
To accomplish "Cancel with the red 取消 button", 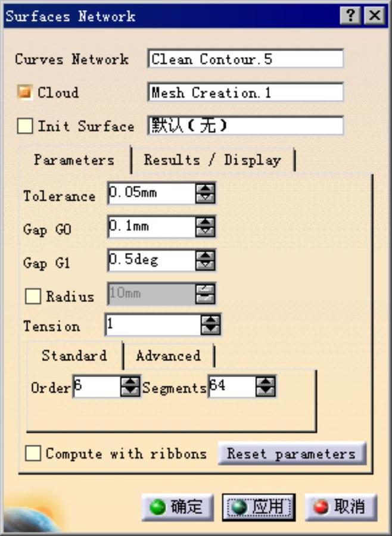I will (x=341, y=507).
